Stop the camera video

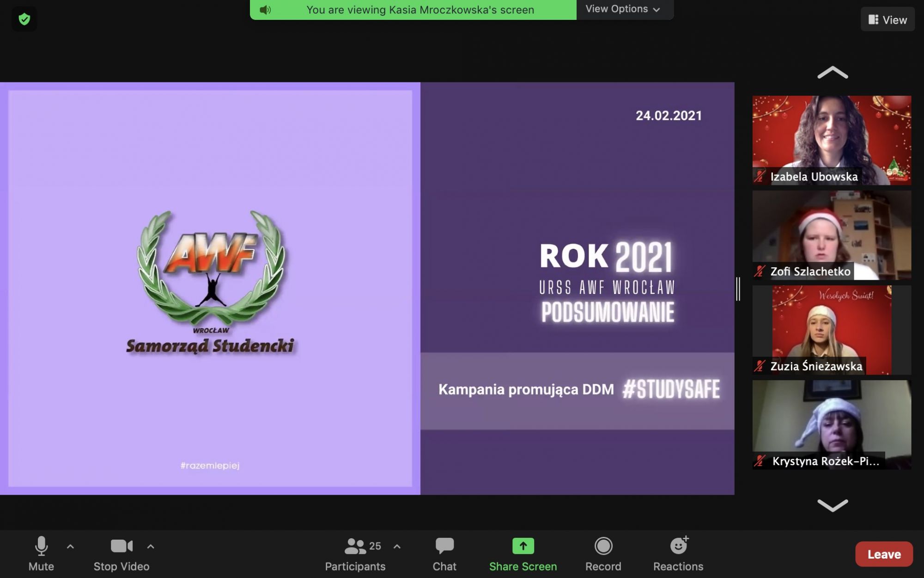pyautogui.click(x=122, y=553)
